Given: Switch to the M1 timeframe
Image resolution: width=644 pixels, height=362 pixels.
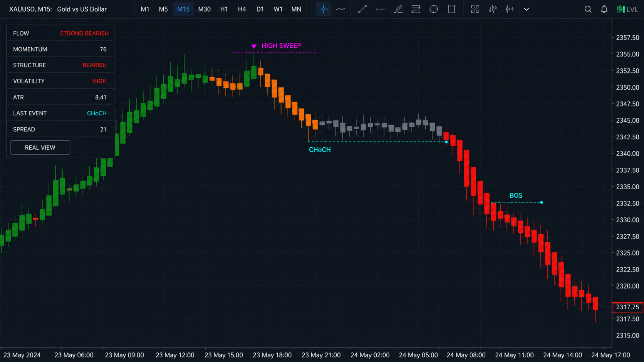Looking at the screenshot, I should [145, 9].
